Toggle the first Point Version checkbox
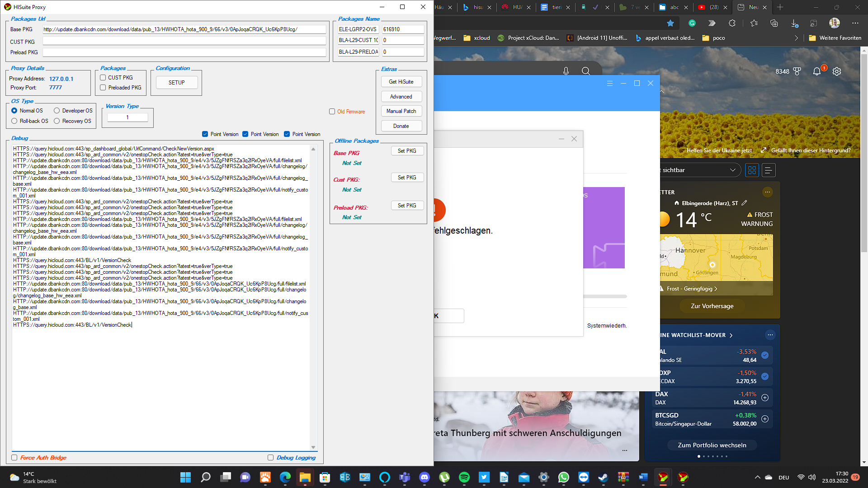Viewport: 868px width, 488px height. pos(205,134)
